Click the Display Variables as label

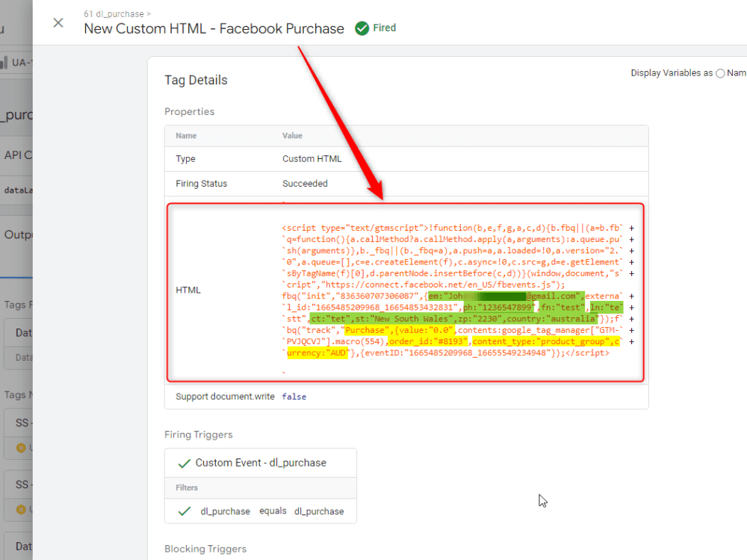672,73
